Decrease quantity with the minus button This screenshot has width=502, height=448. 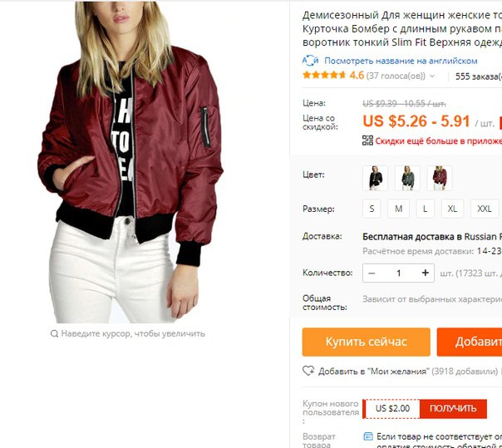pyautogui.click(x=372, y=273)
